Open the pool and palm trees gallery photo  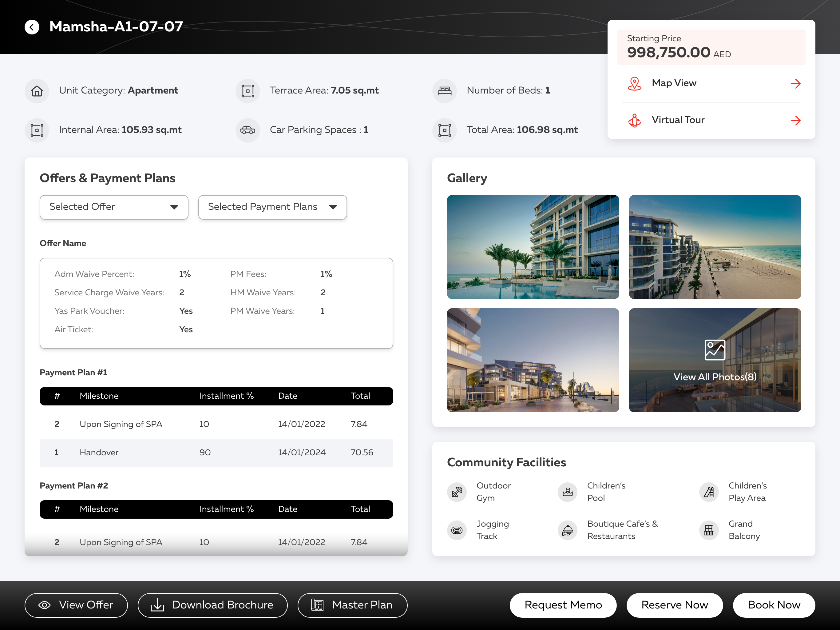point(533,247)
